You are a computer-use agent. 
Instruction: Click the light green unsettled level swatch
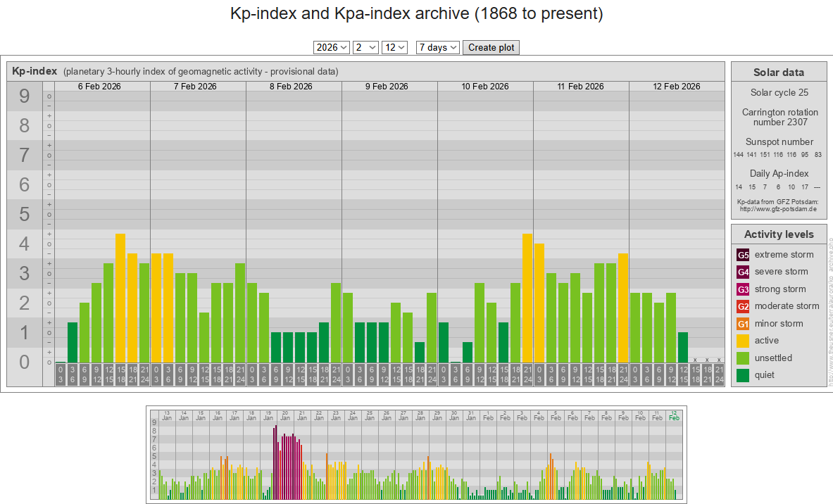tap(743, 358)
